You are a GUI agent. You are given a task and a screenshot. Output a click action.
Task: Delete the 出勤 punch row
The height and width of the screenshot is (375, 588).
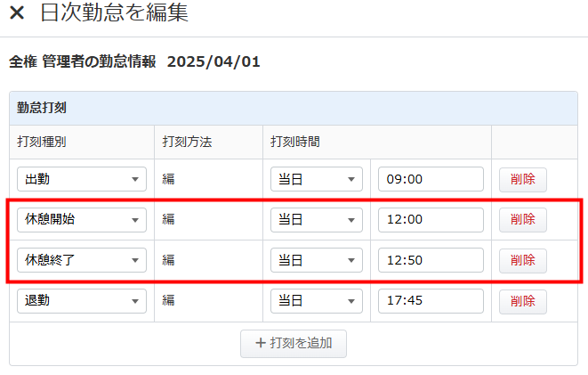pos(523,179)
